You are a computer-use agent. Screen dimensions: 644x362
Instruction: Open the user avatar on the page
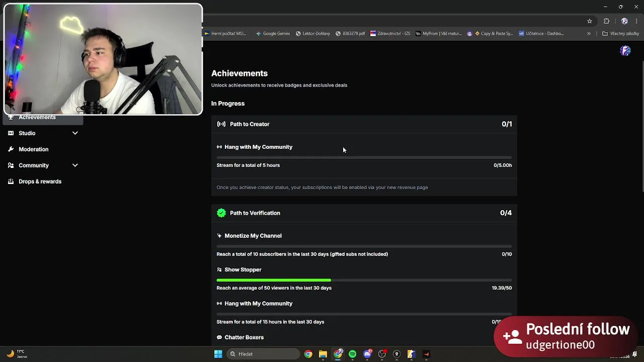point(625,51)
